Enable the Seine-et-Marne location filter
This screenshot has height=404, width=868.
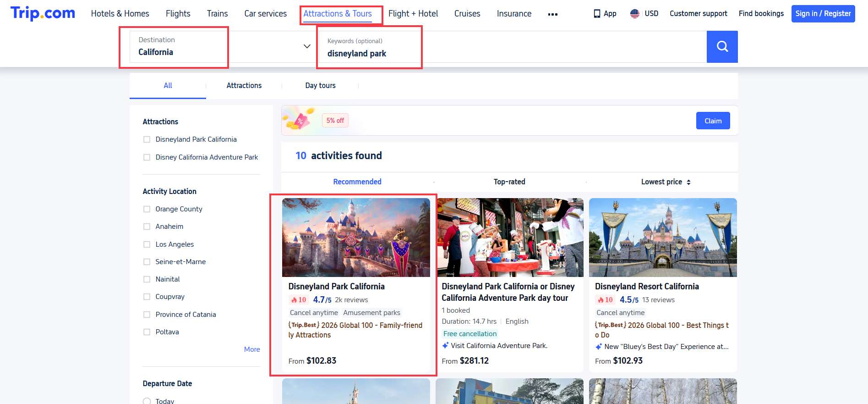(x=147, y=262)
